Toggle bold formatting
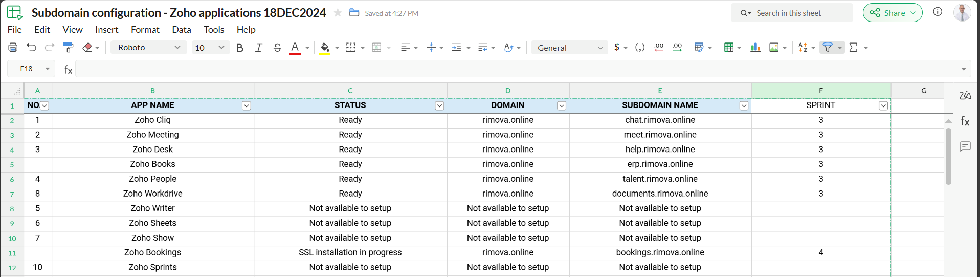The image size is (980, 277). pos(239,48)
